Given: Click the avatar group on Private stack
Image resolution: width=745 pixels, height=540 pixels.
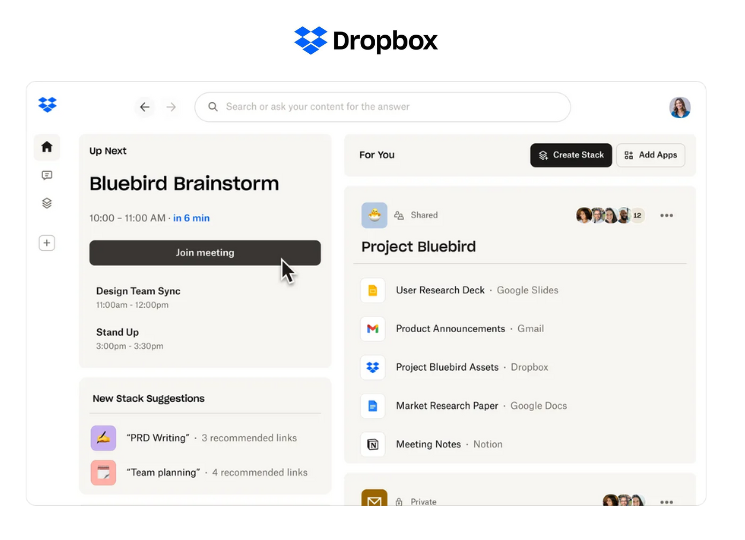Looking at the screenshot, I should pyautogui.click(x=624, y=500).
